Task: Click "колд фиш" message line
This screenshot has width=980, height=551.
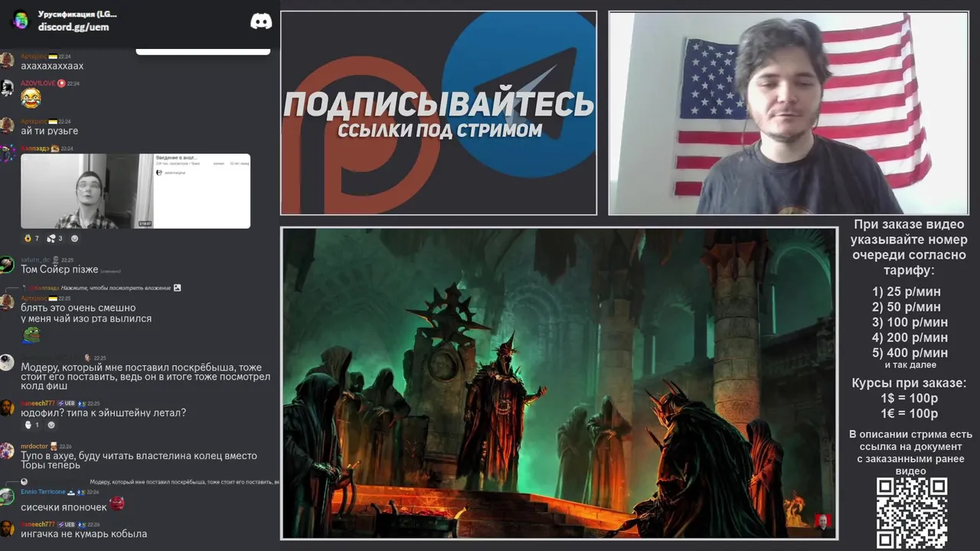Action: 44,387
